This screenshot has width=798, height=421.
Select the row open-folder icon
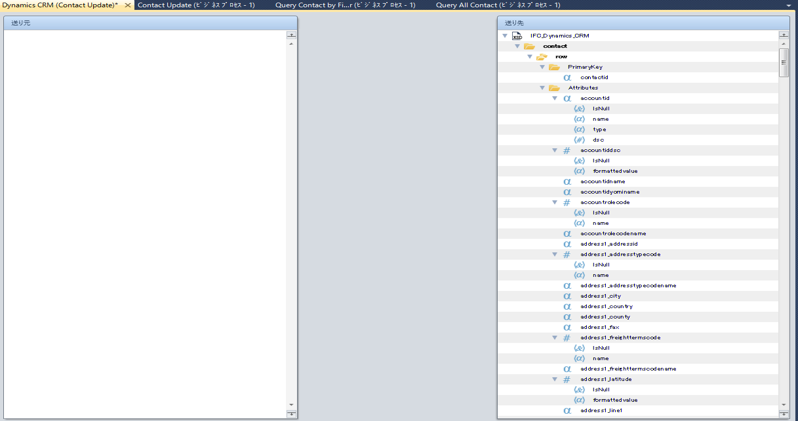point(542,57)
